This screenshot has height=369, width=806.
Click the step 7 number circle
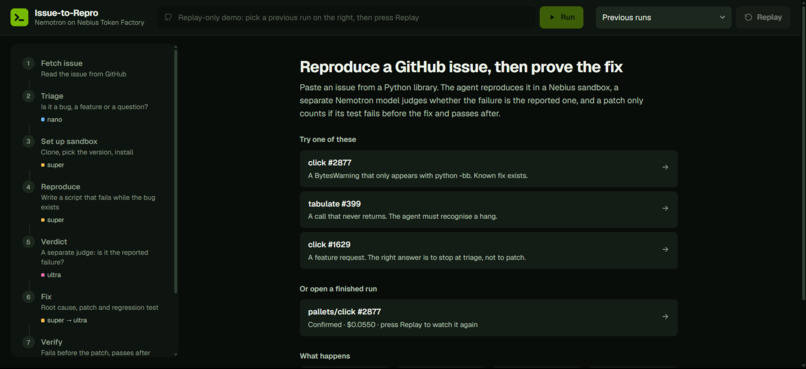pyautogui.click(x=28, y=342)
